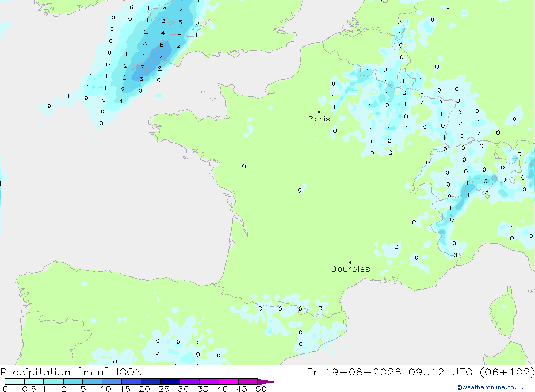Pick the 2–5 mm light blue legend swatch
The image size is (535, 392).
tap(73, 381)
